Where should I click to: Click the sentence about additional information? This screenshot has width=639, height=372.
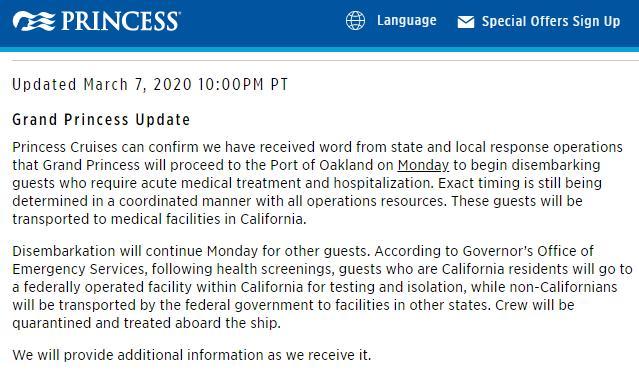192,355
